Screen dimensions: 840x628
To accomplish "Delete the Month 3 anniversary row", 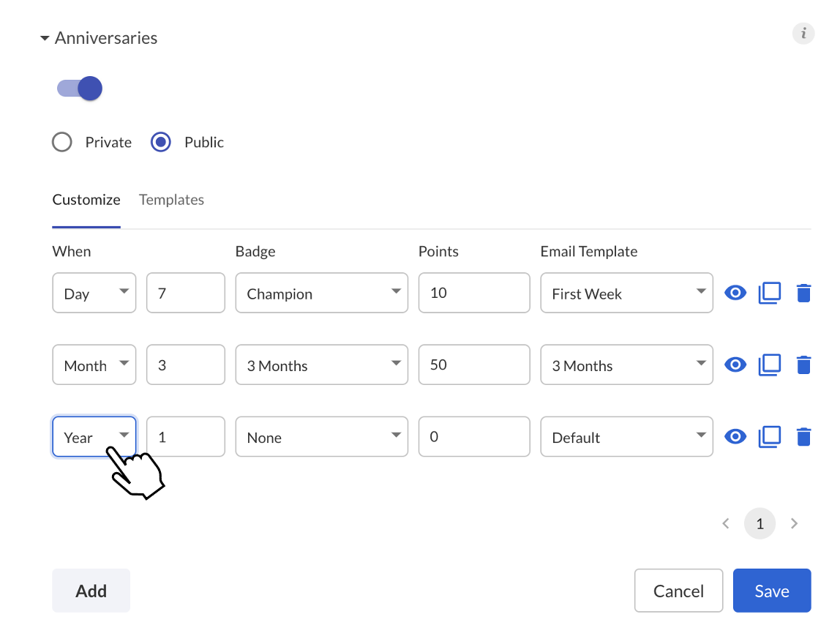I will (x=803, y=365).
